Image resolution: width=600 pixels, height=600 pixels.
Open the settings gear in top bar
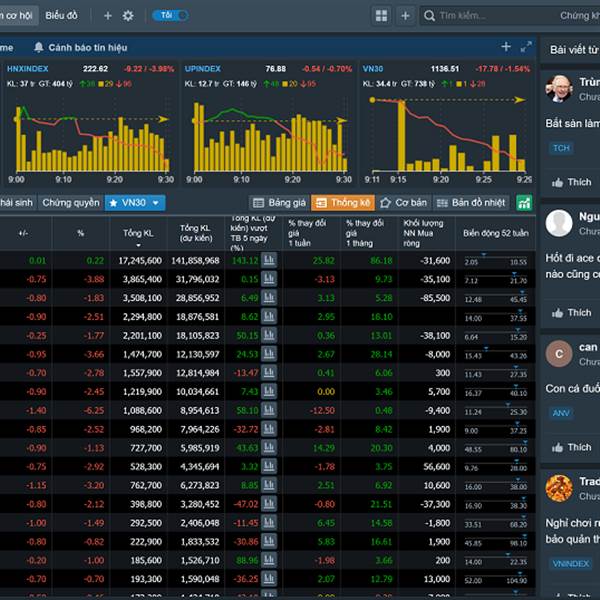click(128, 16)
